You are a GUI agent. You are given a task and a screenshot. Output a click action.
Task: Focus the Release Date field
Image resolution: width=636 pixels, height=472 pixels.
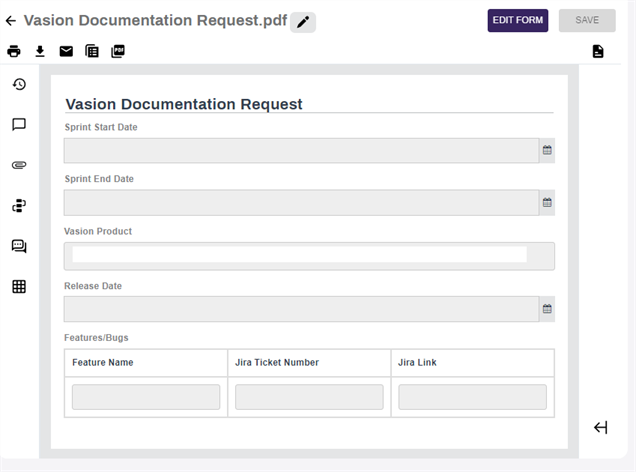click(301, 309)
